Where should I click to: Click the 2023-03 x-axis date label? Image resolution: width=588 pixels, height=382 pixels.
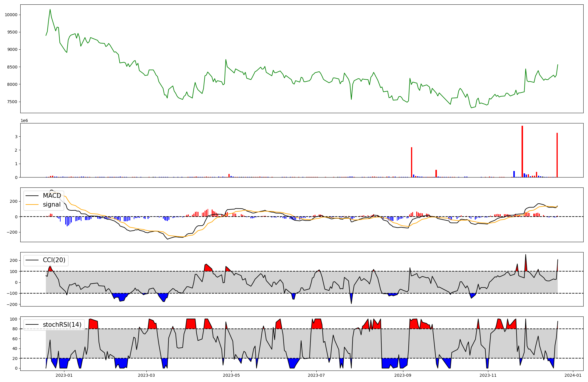[146, 375]
